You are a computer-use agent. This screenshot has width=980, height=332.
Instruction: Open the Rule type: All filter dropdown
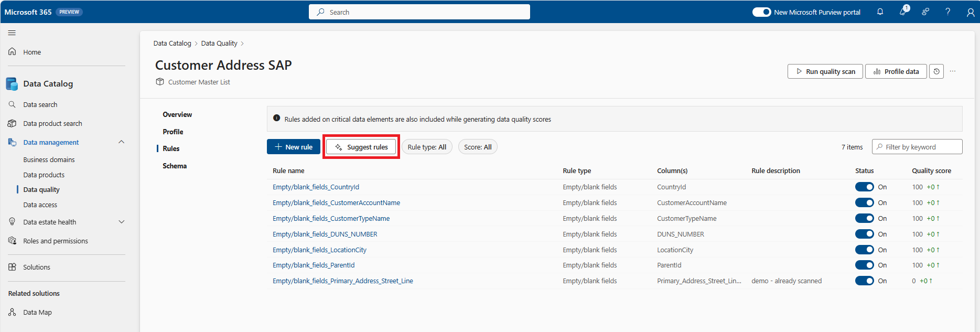tap(427, 147)
